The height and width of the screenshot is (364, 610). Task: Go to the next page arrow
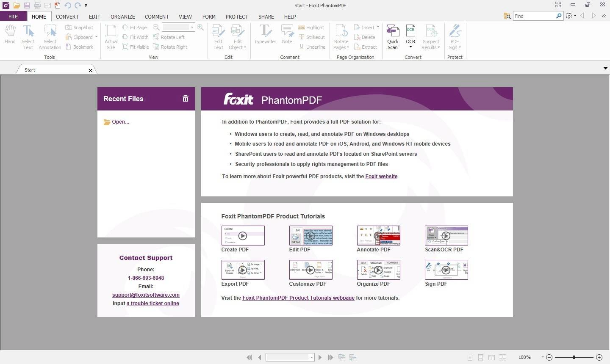coord(320,358)
